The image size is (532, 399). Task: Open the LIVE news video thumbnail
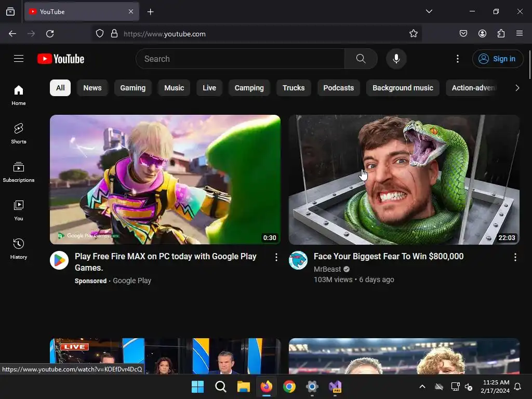pyautogui.click(x=165, y=356)
